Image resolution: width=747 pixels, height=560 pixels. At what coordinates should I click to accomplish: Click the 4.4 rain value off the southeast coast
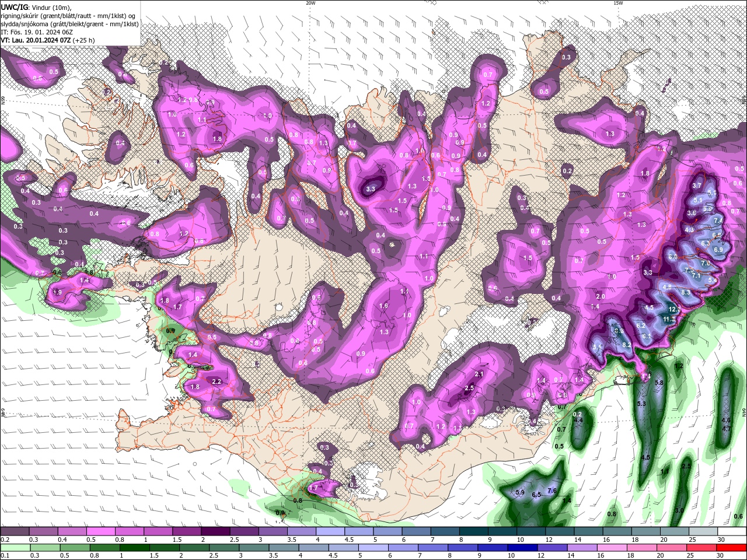(578, 420)
